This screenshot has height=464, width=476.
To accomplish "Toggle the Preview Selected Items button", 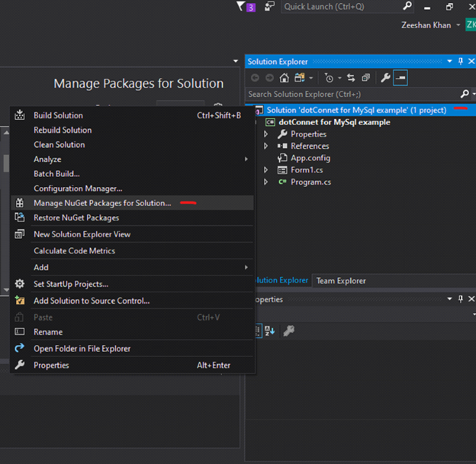I will click(x=400, y=78).
